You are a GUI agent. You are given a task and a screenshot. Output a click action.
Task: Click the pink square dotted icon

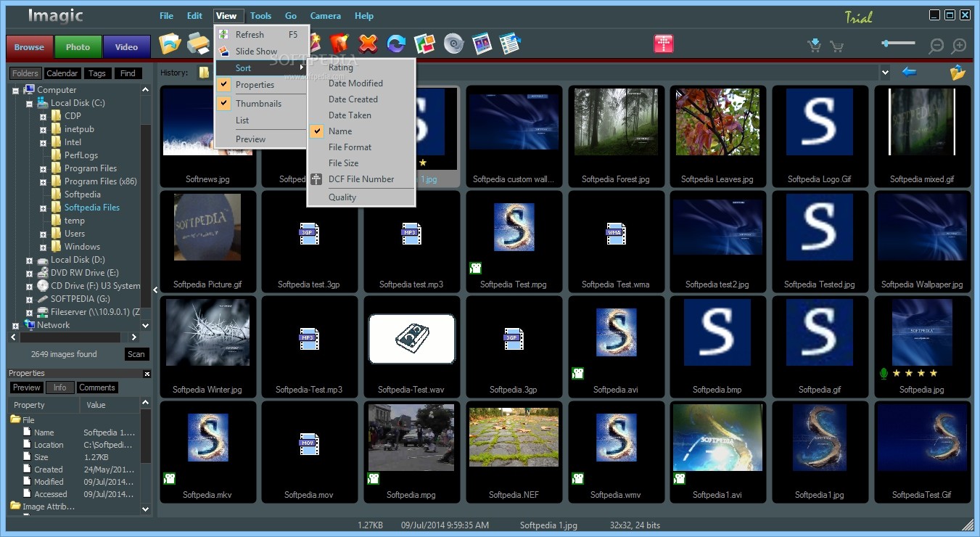click(x=664, y=44)
